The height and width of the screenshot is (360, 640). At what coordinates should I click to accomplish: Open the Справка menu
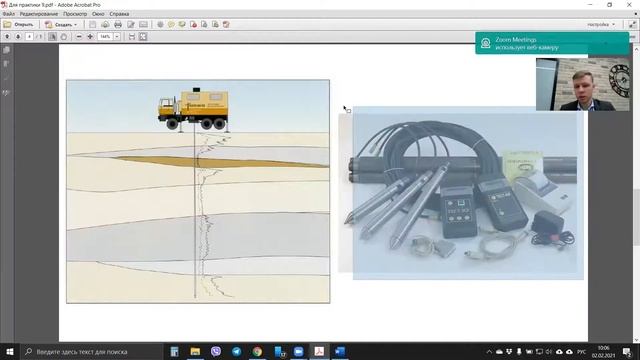(x=119, y=14)
